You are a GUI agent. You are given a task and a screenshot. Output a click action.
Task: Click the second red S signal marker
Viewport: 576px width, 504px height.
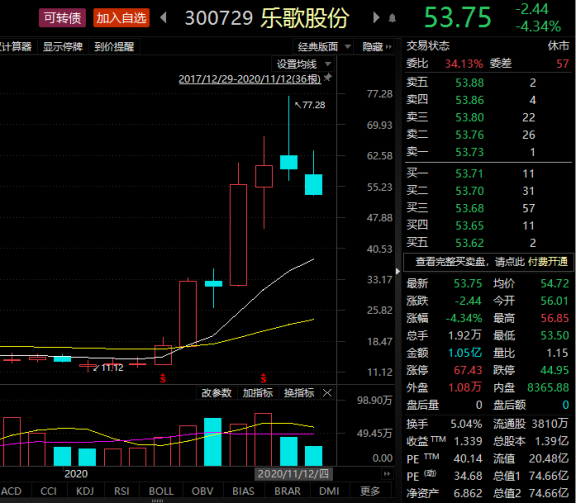263,378
